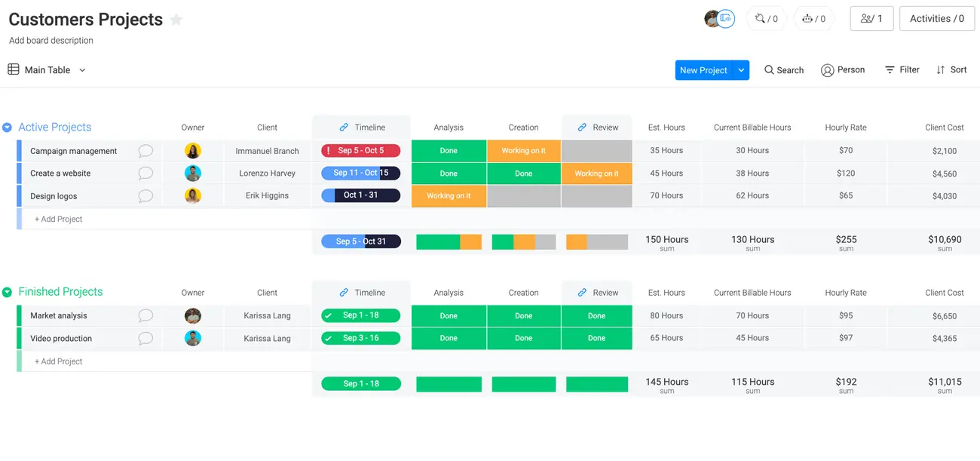Open the board members button
The width and height of the screenshot is (980, 461).
[x=871, y=19]
